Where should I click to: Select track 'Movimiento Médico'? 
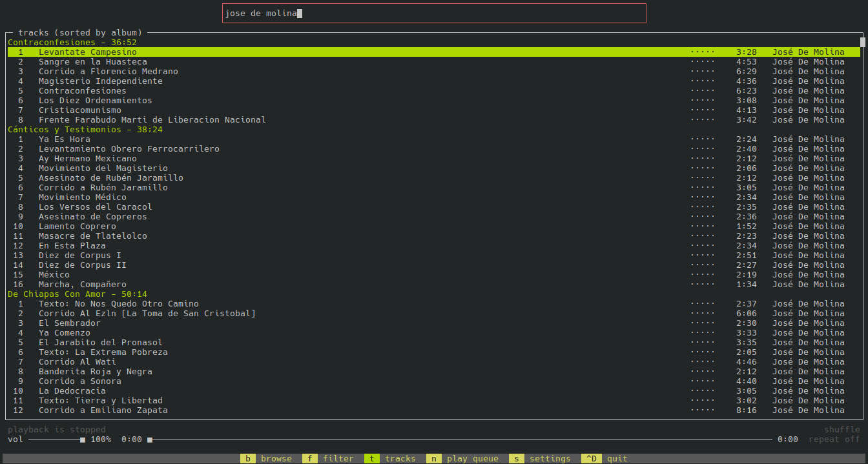[434, 197]
